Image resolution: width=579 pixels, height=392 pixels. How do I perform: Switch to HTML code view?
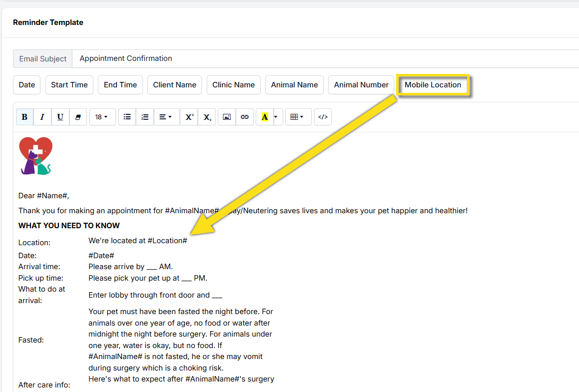[323, 117]
